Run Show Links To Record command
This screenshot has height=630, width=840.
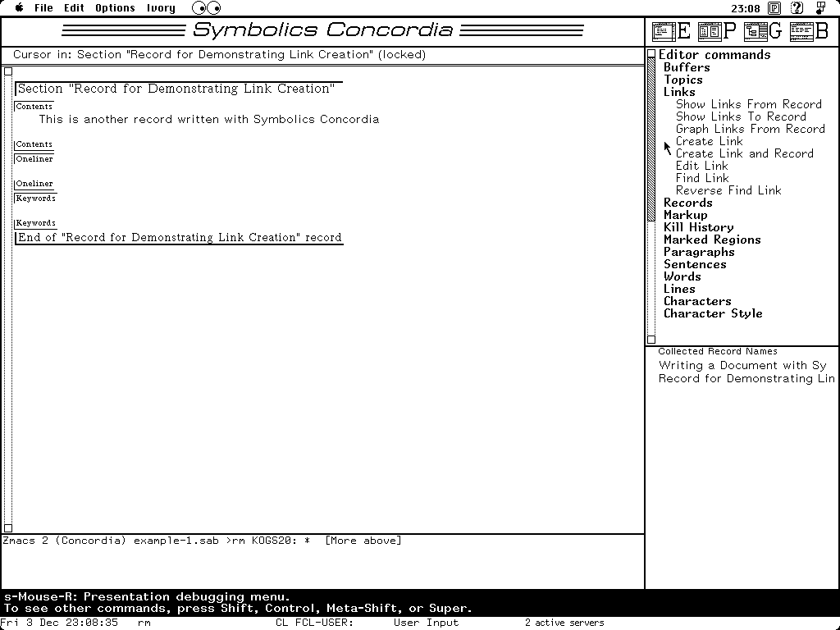tap(741, 116)
